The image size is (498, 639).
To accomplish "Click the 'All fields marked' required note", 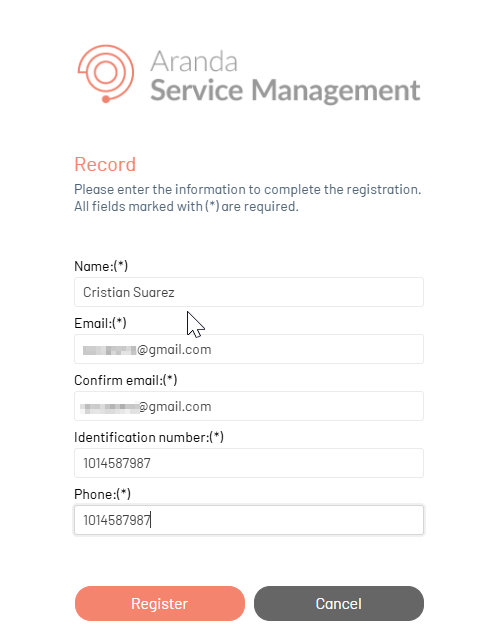I will tap(186, 207).
